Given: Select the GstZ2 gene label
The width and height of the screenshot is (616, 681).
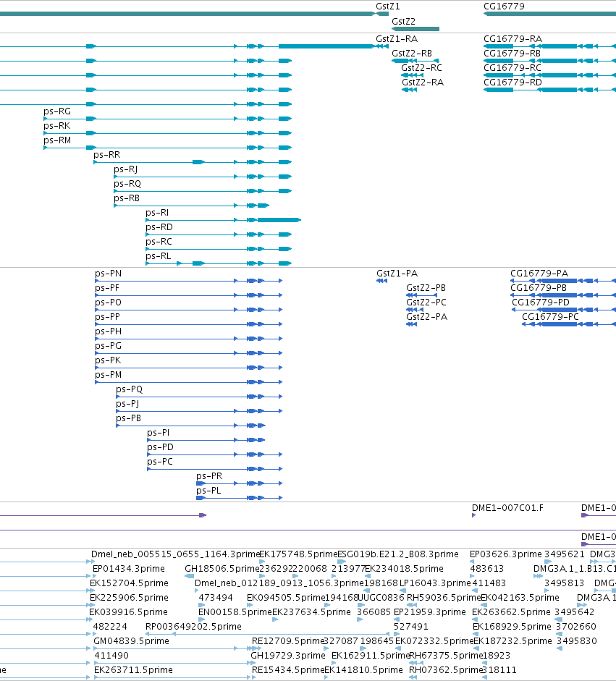Looking at the screenshot, I should (403, 21).
